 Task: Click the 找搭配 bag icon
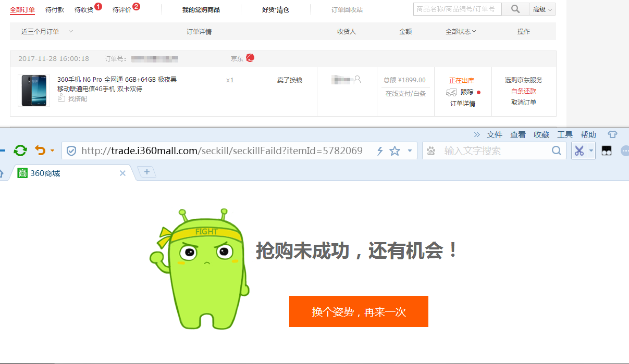point(61,98)
